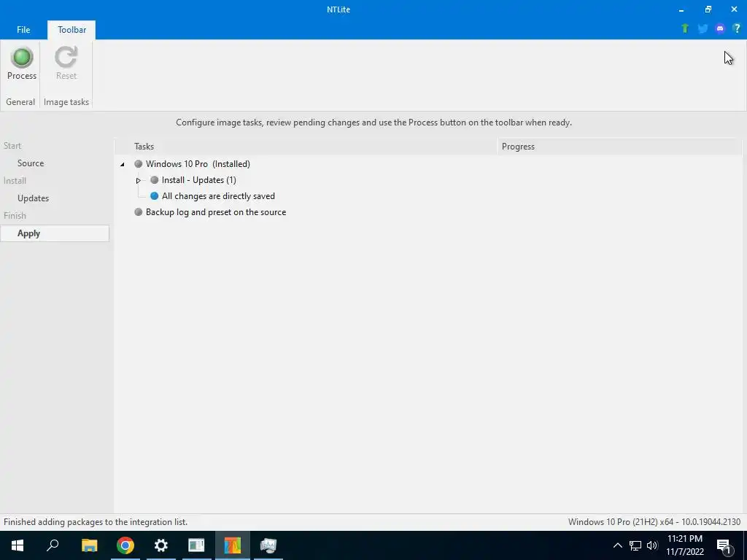Toggle the Install - Updates (1) bullet
Image resolution: width=747 pixels, height=560 pixels.
[154, 180]
